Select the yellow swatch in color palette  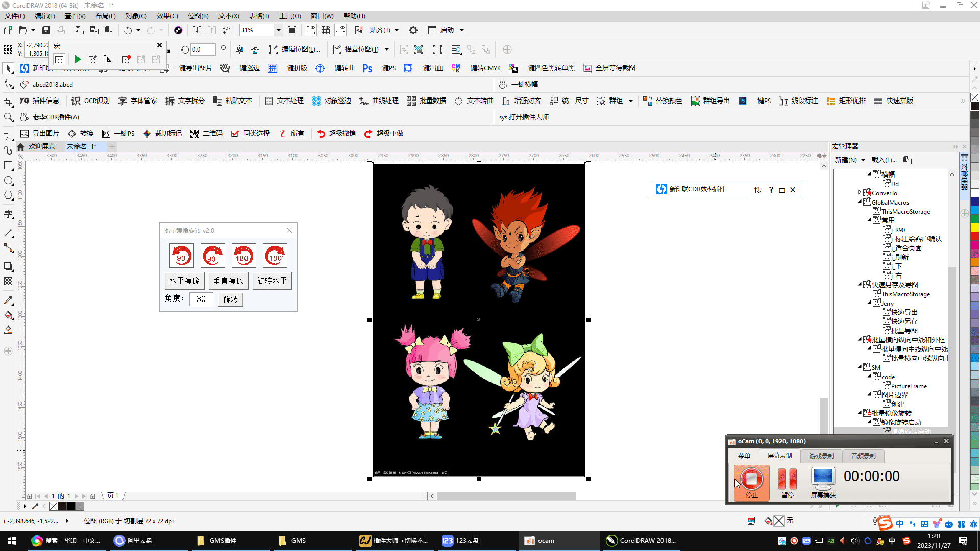pyautogui.click(x=975, y=228)
